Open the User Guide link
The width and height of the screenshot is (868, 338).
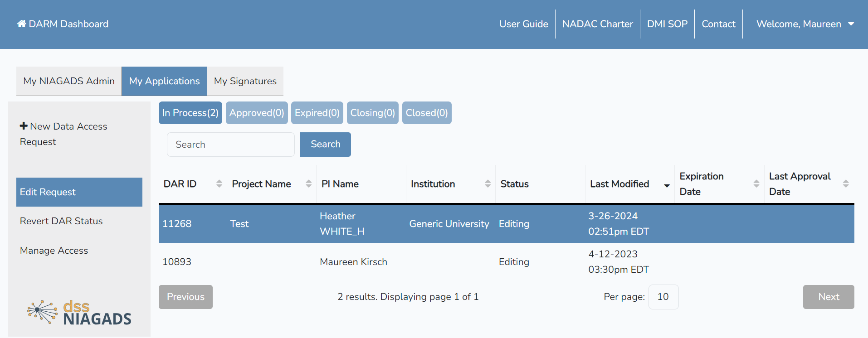[x=523, y=24]
